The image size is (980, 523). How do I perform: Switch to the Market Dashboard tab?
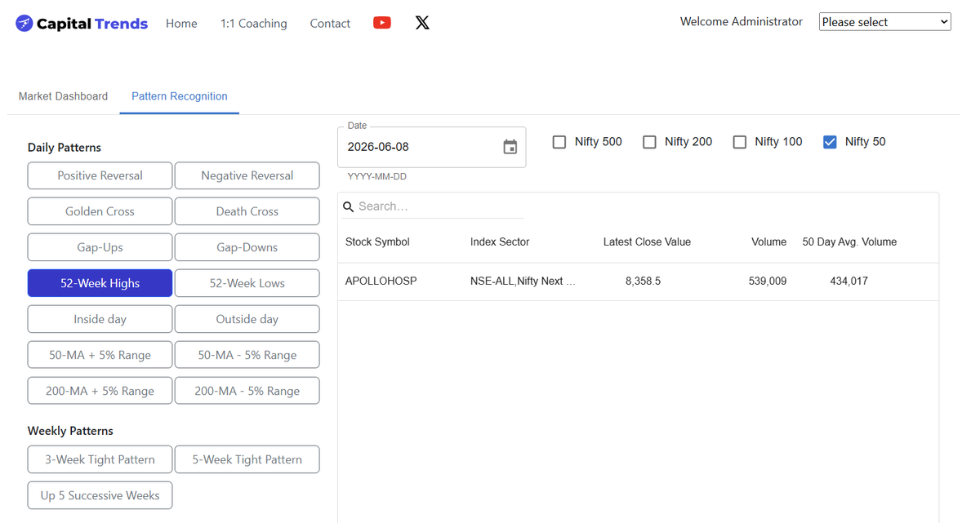63,96
